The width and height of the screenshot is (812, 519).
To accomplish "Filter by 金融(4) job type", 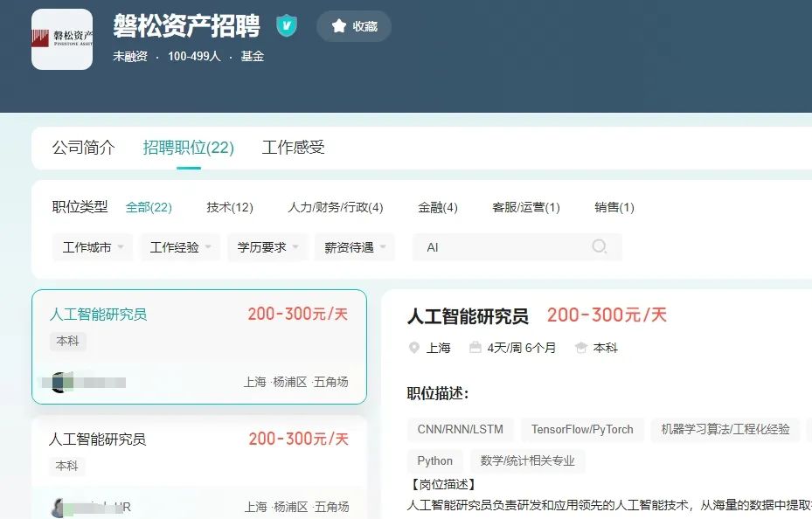I will (438, 207).
